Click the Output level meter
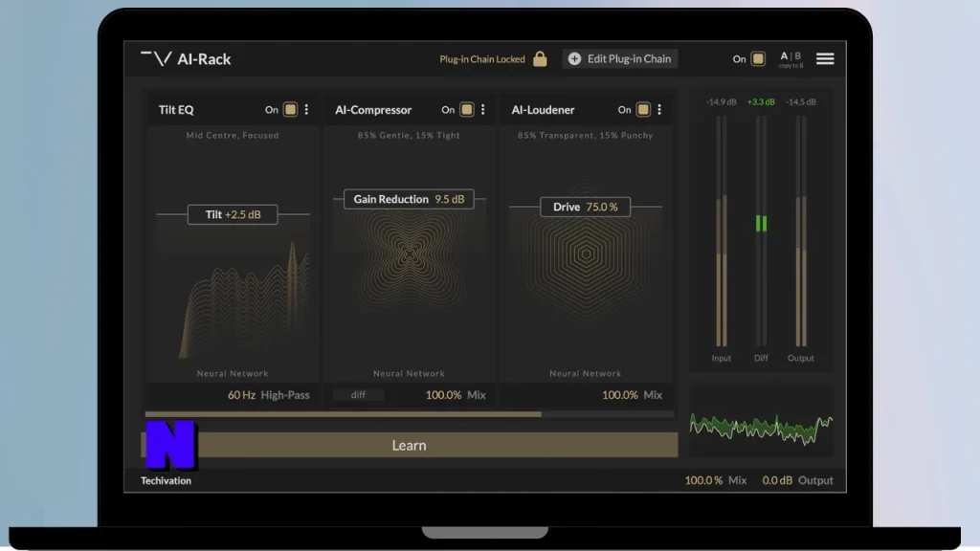980x551 pixels. click(x=801, y=231)
